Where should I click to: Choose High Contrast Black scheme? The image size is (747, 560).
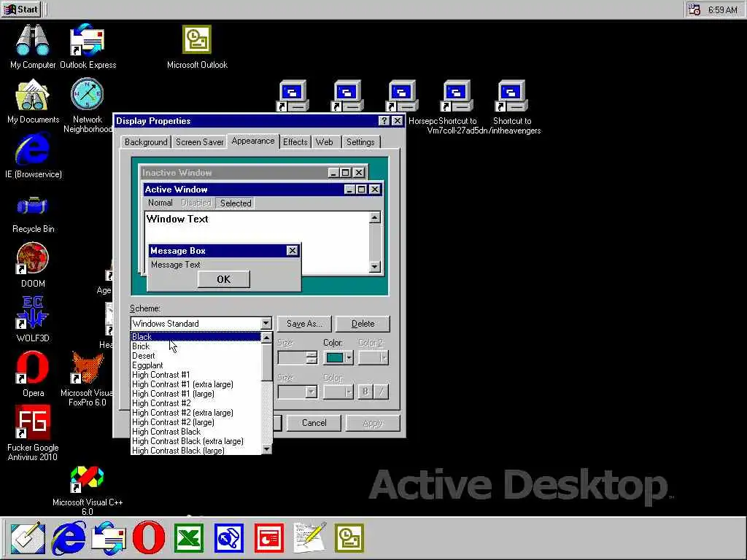pos(196,432)
